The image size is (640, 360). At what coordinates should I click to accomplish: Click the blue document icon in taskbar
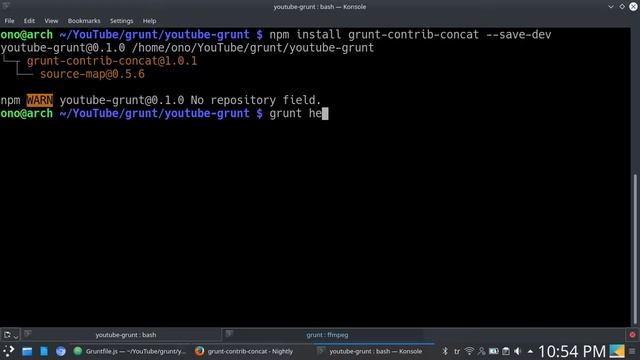44,351
